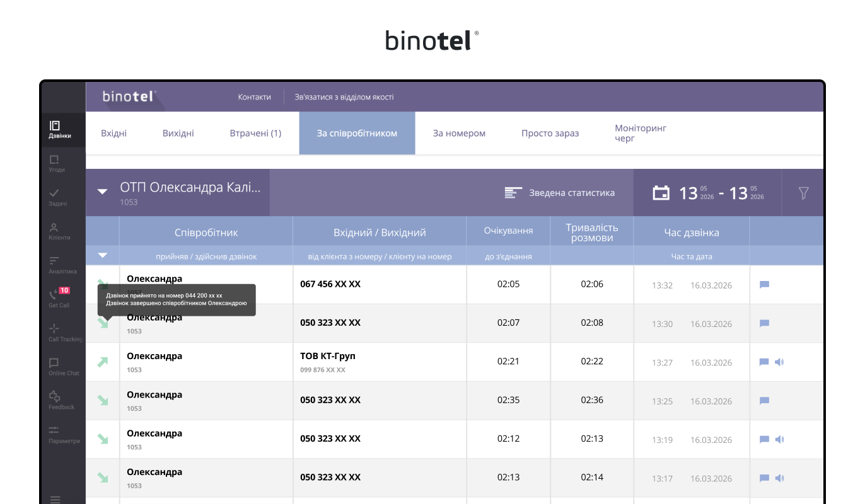This screenshot has height=504, width=865.
Task: Open the Контакти link
Action: (x=254, y=97)
